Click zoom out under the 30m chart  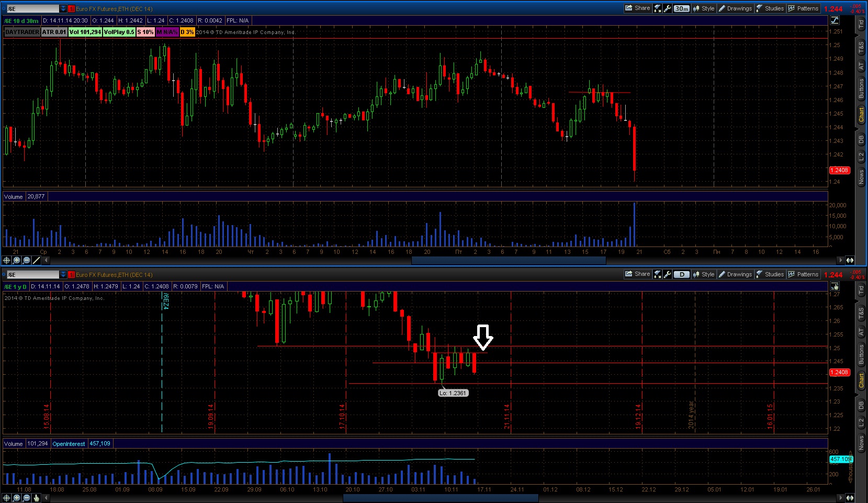[27, 260]
